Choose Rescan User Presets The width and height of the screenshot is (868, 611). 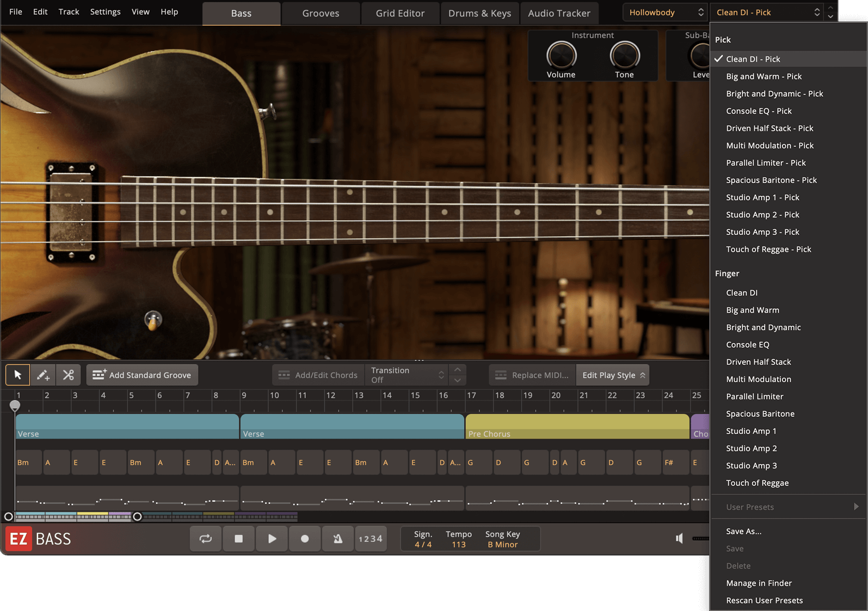point(788,600)
